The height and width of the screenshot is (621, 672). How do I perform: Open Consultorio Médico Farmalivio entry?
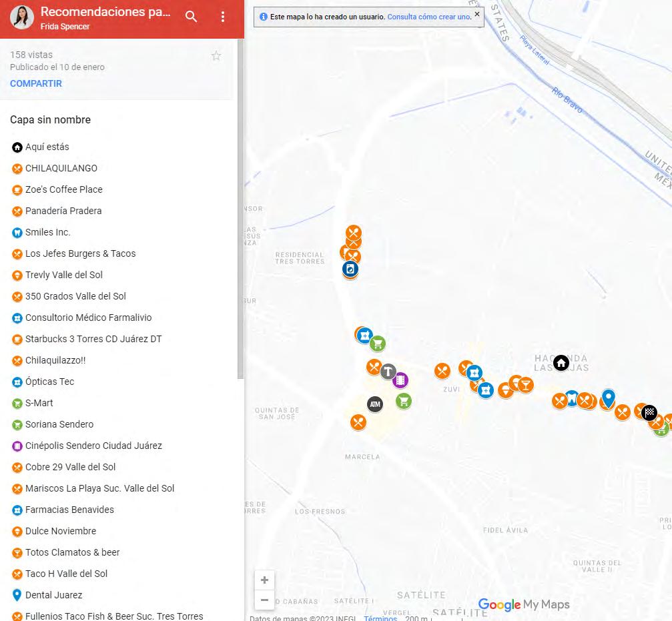tap(88, 318)
